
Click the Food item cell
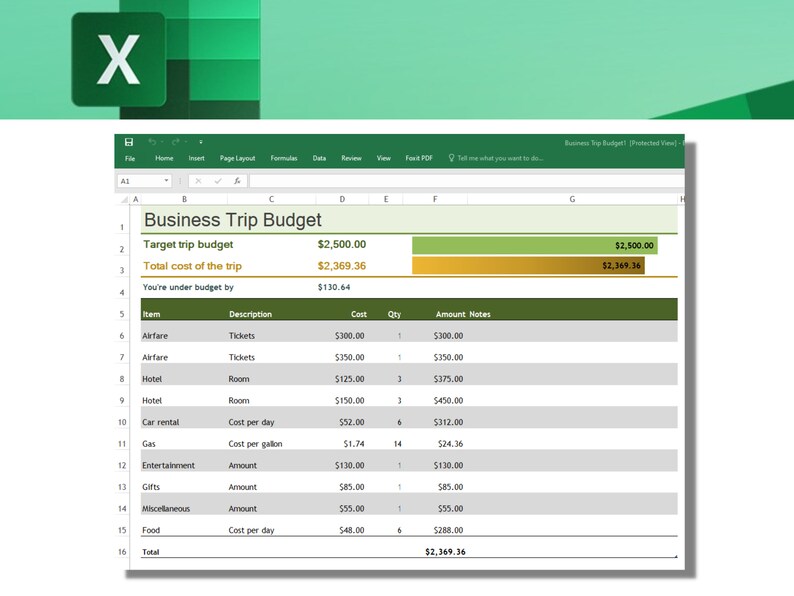(151, 530)
